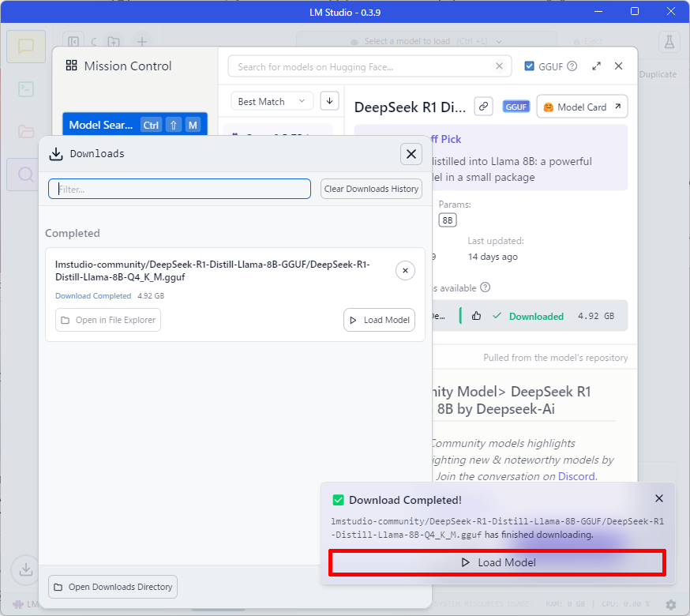Click Open Downloads Directory button
The height and width of the screenshot is (616, 690).
point(112,587)
